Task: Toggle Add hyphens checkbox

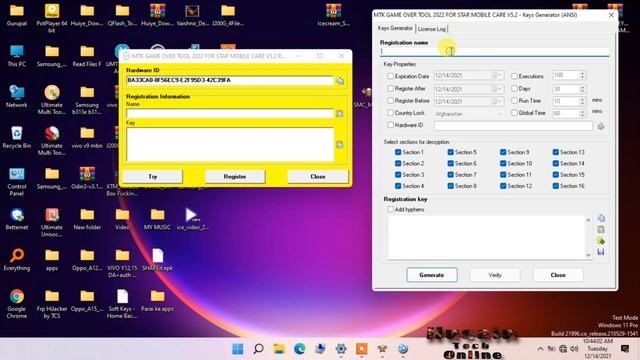Action: tap(391, 209)
